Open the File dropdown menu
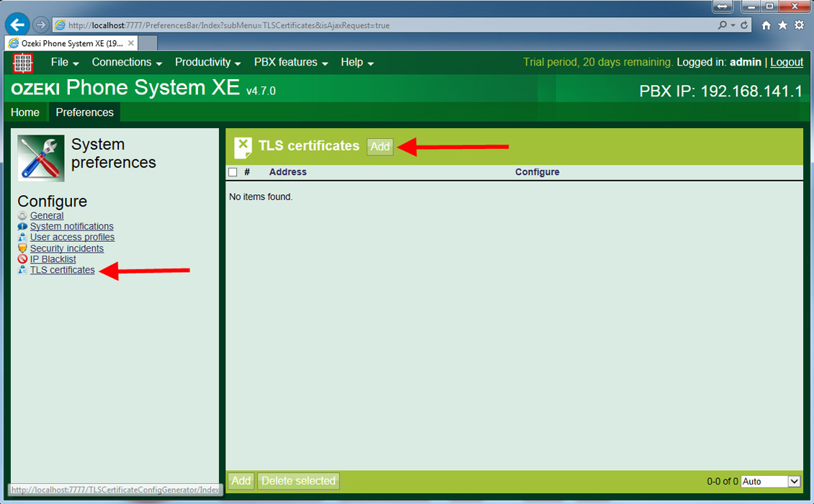This screenshot has height=504, width=814. tap(65, 63)
